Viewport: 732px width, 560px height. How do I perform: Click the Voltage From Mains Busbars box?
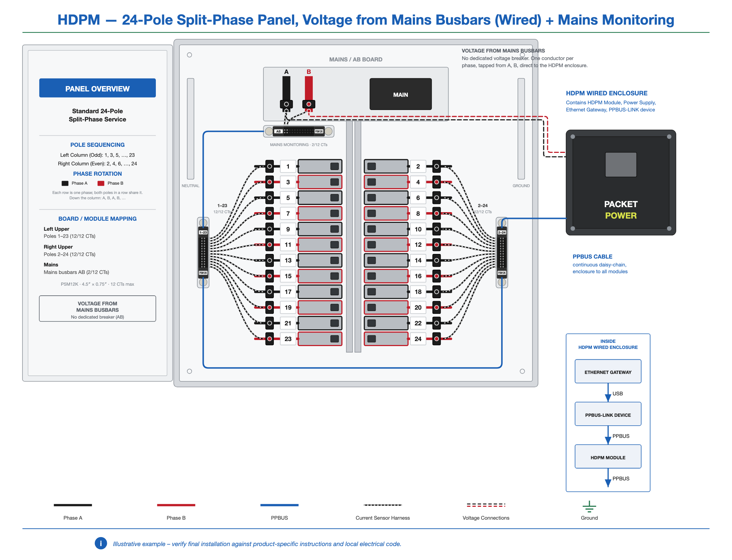(x=97, y=309)
